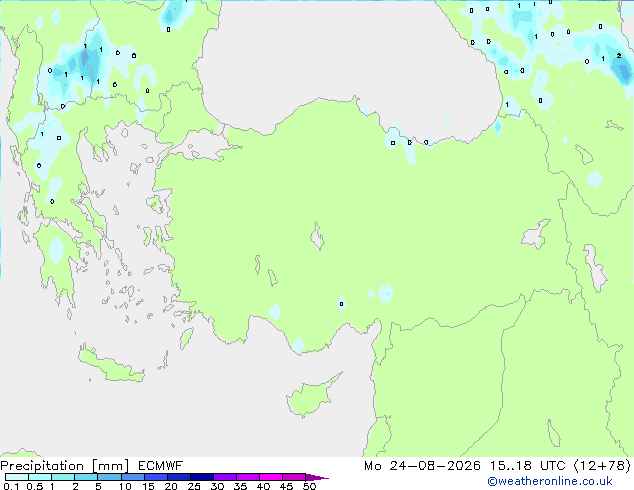Screen dimensions: 634x490
Task: Click the Precipitation [mm] title label
Action: [65, 466]
